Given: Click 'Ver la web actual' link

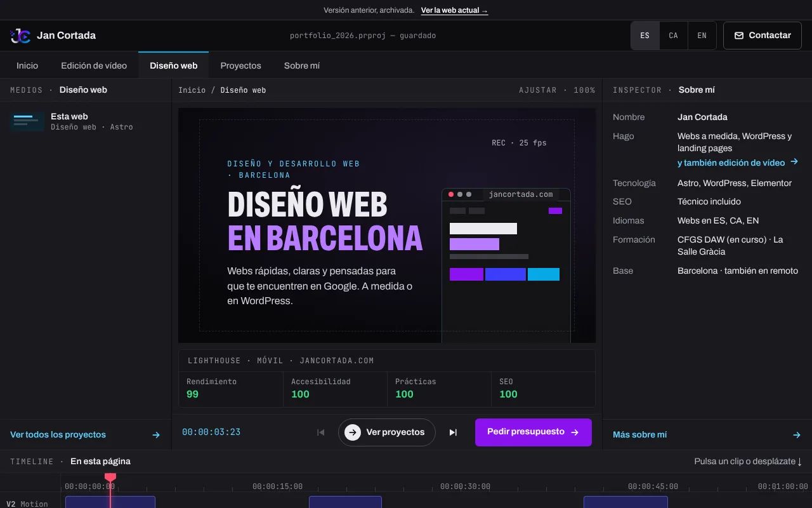Looking at the screenshot, I should 454,10.
